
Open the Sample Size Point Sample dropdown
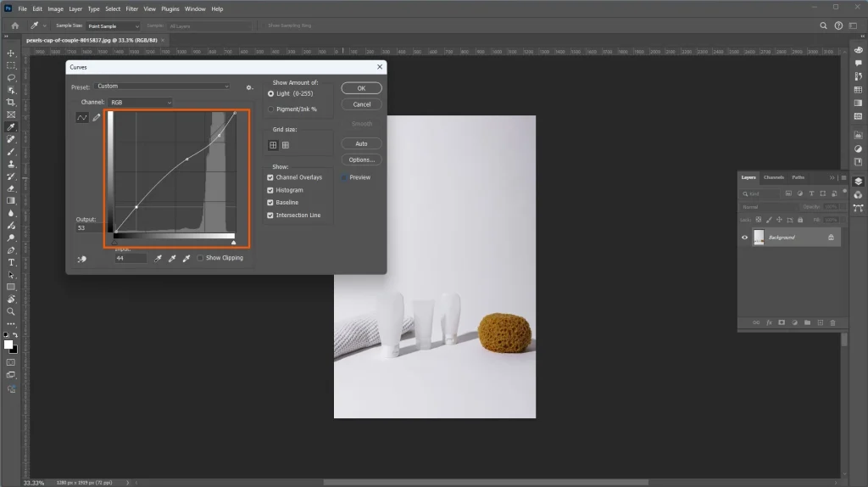click(113, 26)
